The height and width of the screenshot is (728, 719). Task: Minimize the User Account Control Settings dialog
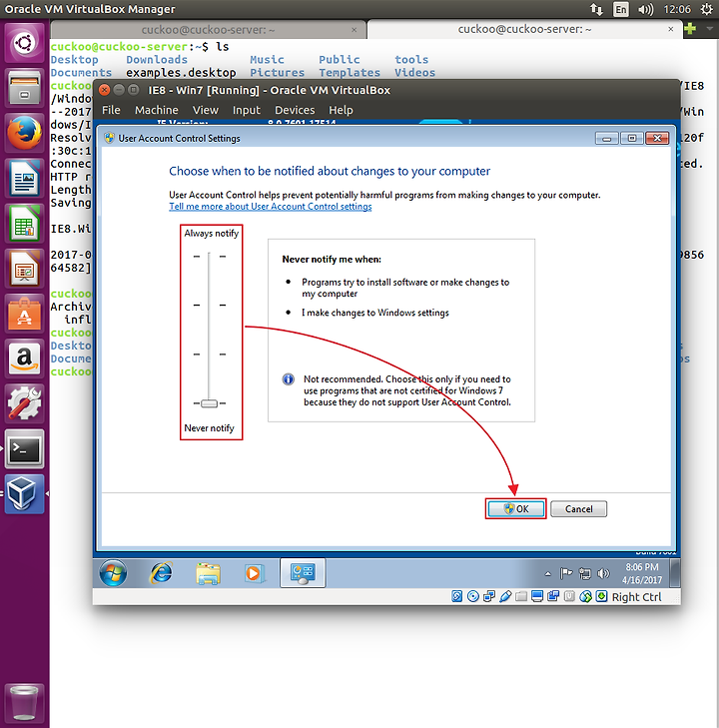pyautogui.click(x=607, y=139)
